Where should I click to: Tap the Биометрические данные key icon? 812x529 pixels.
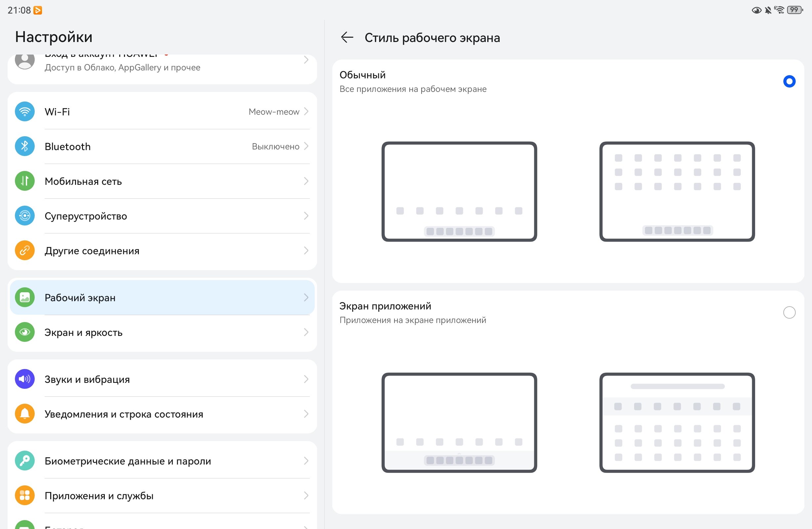(24, 461)
